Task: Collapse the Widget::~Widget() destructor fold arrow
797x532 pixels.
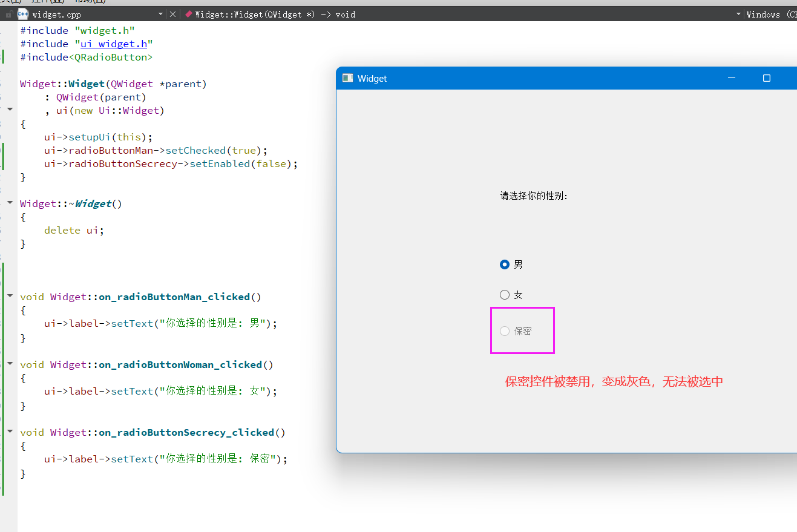Action: click(x=10, y=203)
